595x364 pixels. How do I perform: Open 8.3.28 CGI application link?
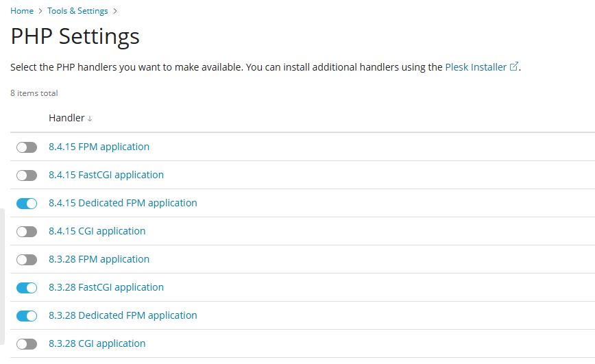[97, 343]
